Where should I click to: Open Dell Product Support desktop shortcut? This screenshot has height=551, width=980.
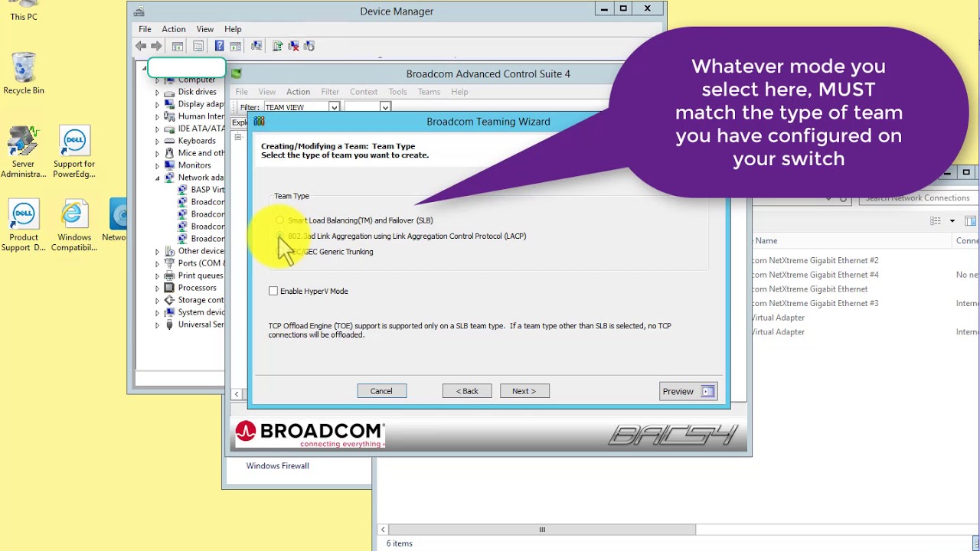(x=24, y=226)
